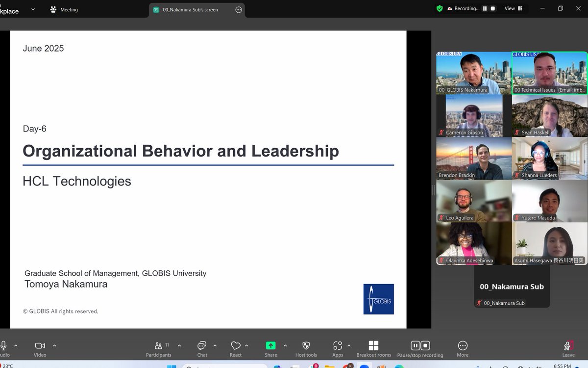588x368 pixels.
Task: Select Leo Aguilera video tile
Action: [x=474, y=201]
